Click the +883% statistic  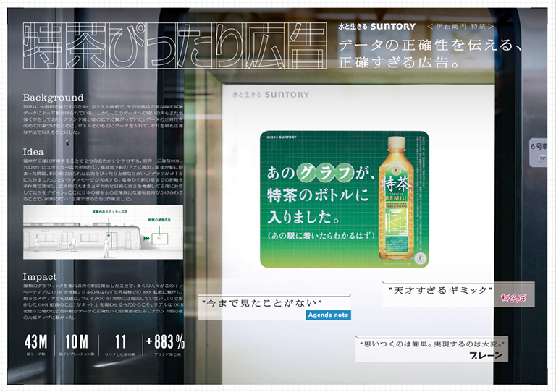[x=165, y=342]
